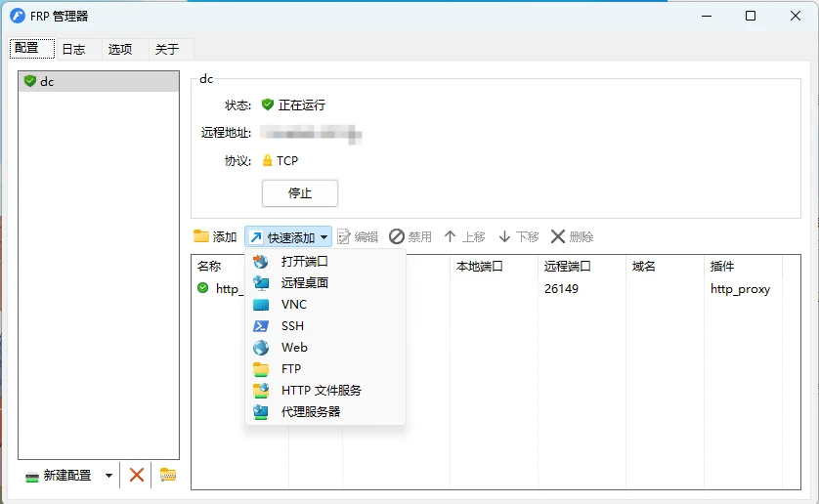Click the http_proxy plugin cell

click(x=740, y=289)
